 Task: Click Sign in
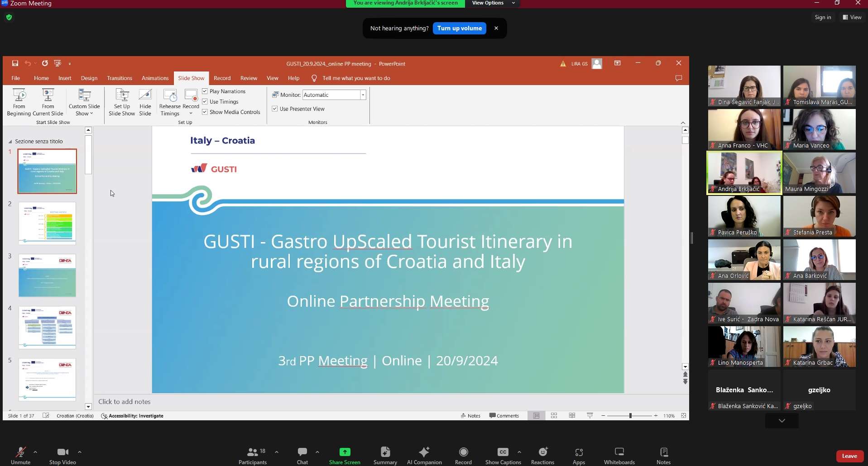click(823, 17)
